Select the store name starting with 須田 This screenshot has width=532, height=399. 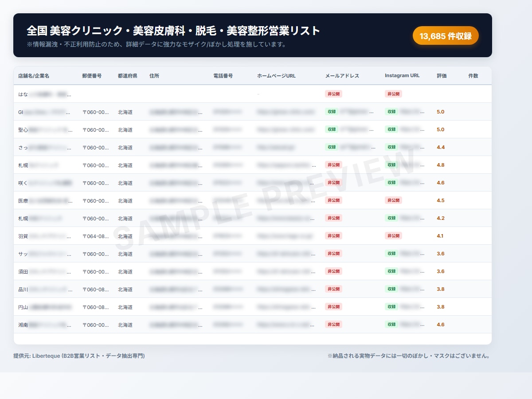(45, 271)
